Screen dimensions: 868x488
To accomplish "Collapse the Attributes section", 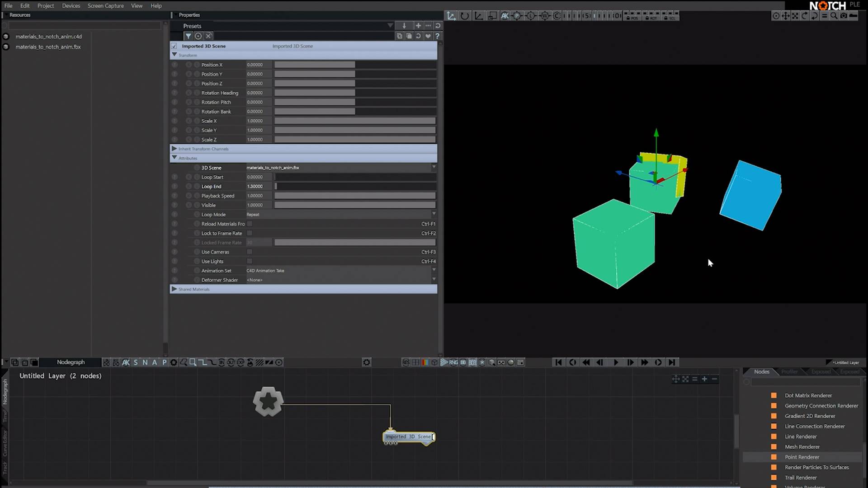I will tap(175, 158).
